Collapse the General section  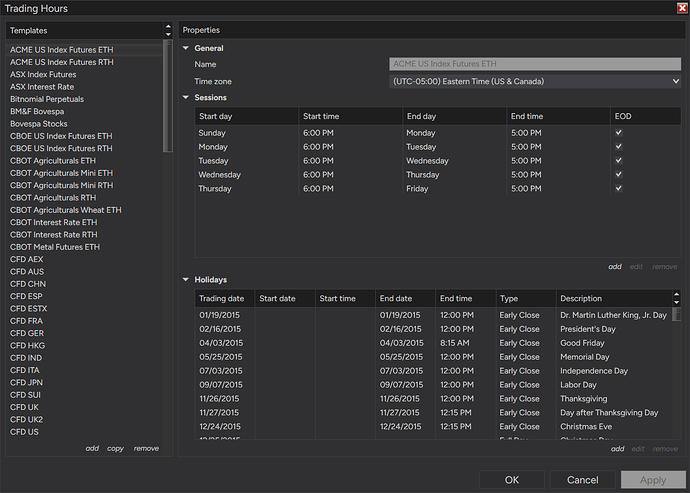tap(186, 48)
